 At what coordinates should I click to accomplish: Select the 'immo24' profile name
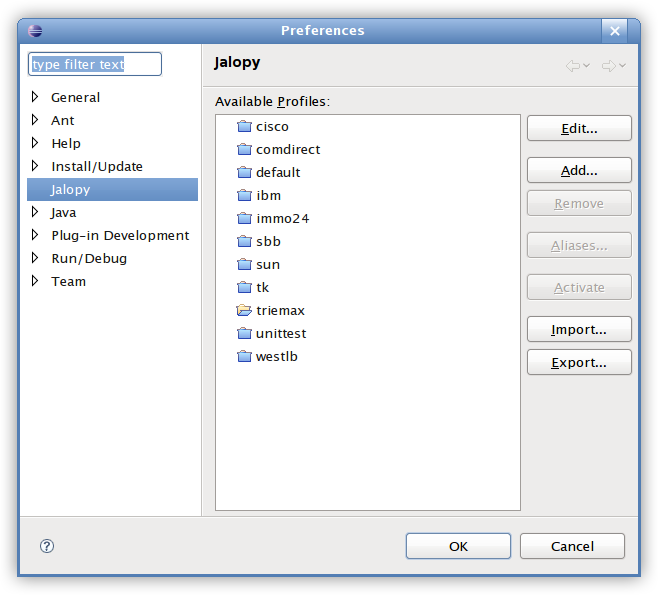282,219
